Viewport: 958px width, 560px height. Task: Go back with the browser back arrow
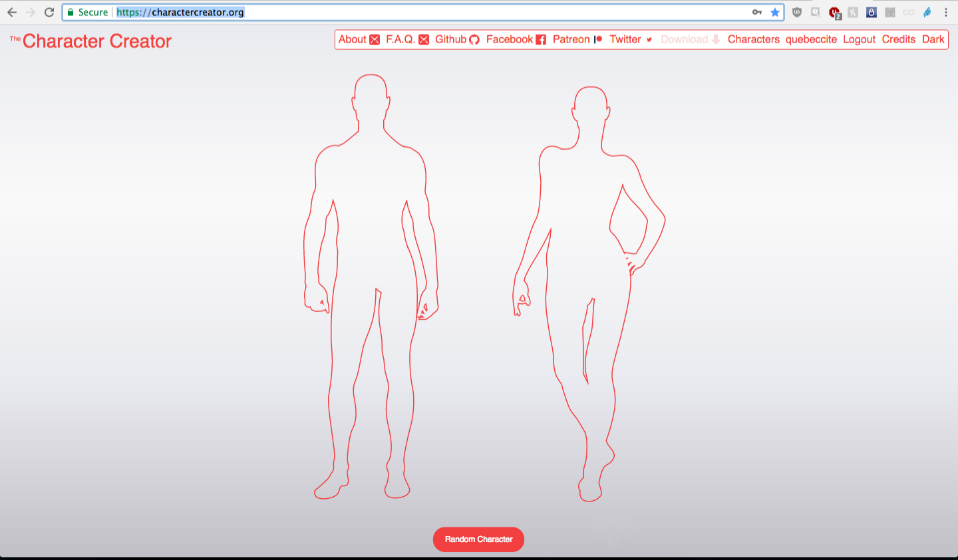coord(12,12)
